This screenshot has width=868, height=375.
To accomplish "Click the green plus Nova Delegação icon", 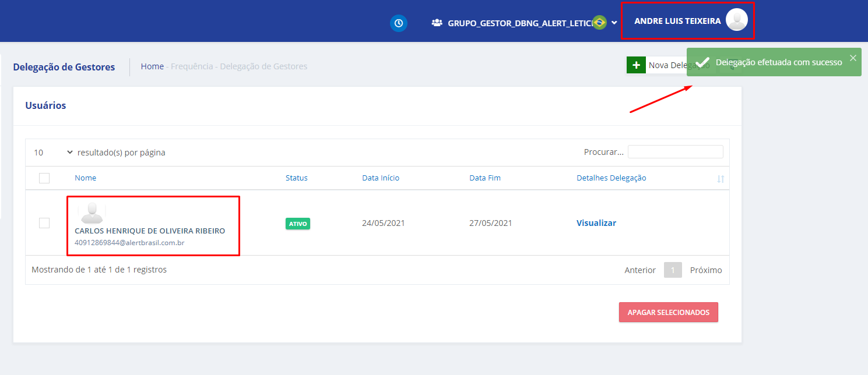I will pyautogui.click(x=636, y=65).
